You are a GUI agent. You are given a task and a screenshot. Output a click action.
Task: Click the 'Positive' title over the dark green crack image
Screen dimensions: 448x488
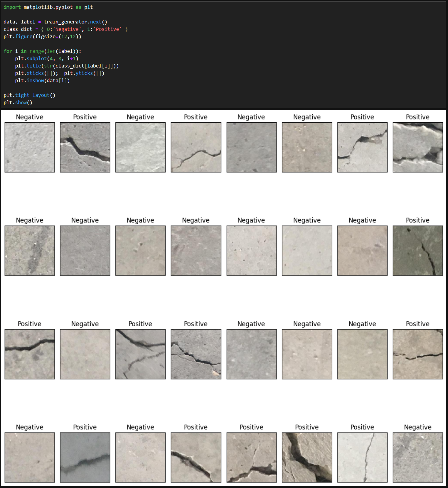(418, 220)
